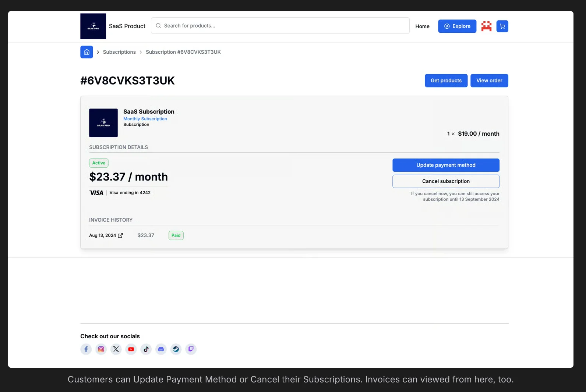Click the SaaS Product header name
This screenshot has height=392, width=586.
tap(127, 26)
